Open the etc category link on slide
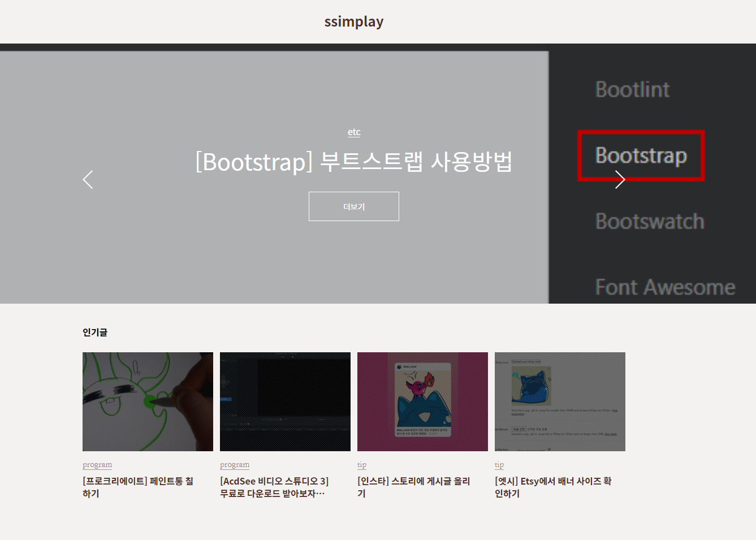The width and height of the screenshot is (756, 540). click(354, 132)
